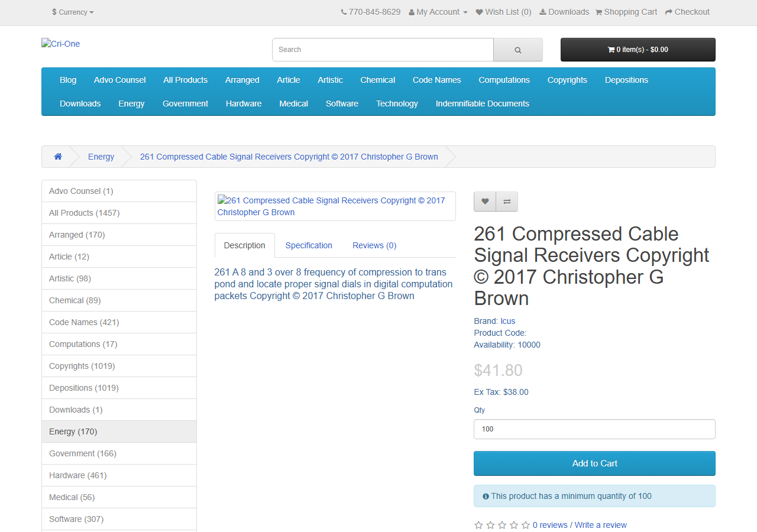The height and width of the screenshot is (532, 757).
Task: Open Arranged in navigation bar
Action: 242,80
